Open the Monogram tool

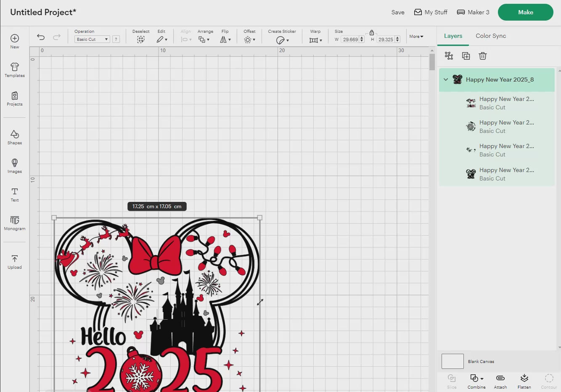(x=15, y=223)
